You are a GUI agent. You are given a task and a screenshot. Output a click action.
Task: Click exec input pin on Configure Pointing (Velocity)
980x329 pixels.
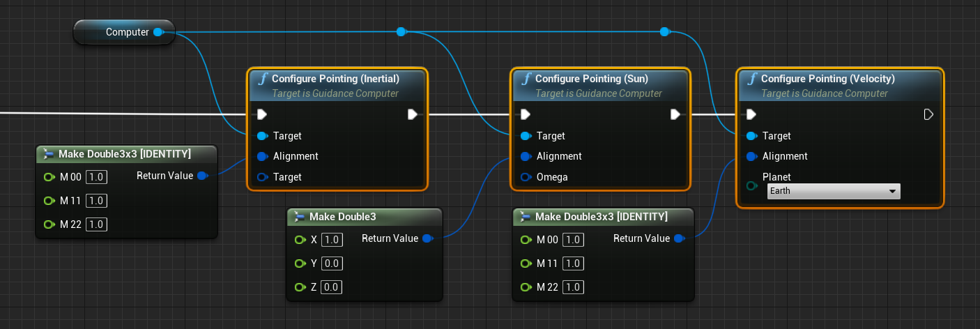[x=751, y=114]
